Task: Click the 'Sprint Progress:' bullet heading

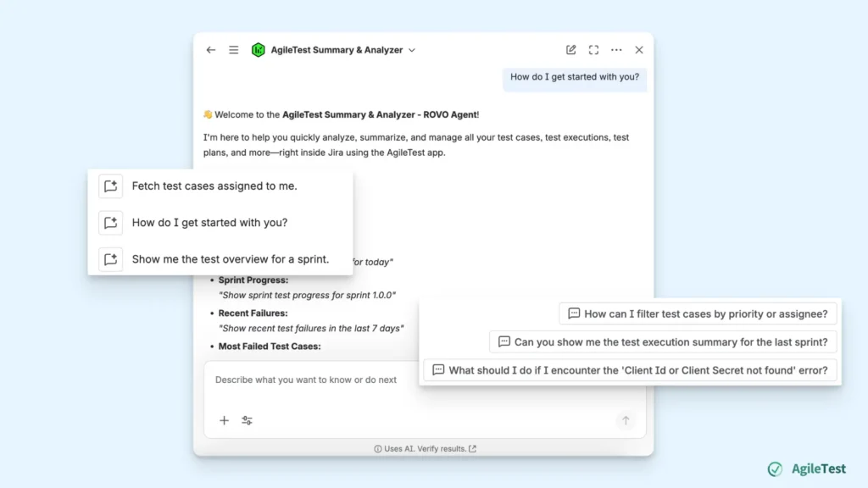Action: click(x=253, y=280)
